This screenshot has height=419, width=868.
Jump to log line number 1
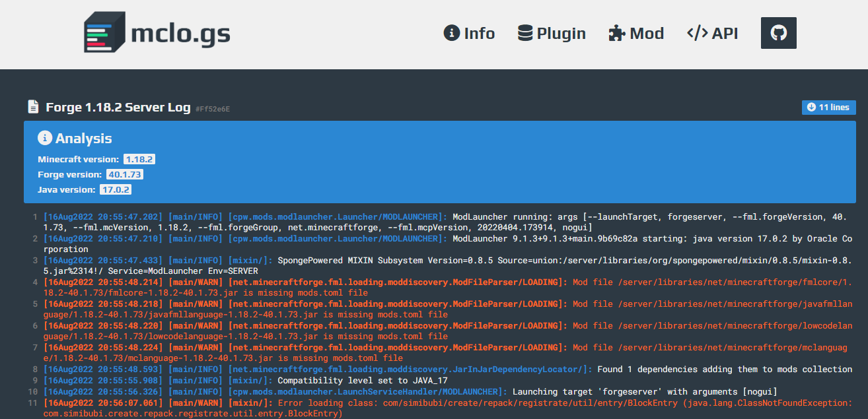coord(34,217)
